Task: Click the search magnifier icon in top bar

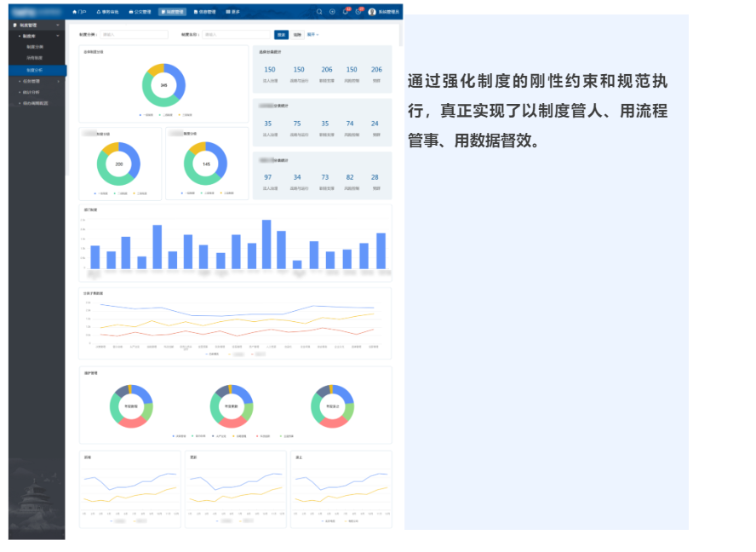Action: click(x=319, y=12)
